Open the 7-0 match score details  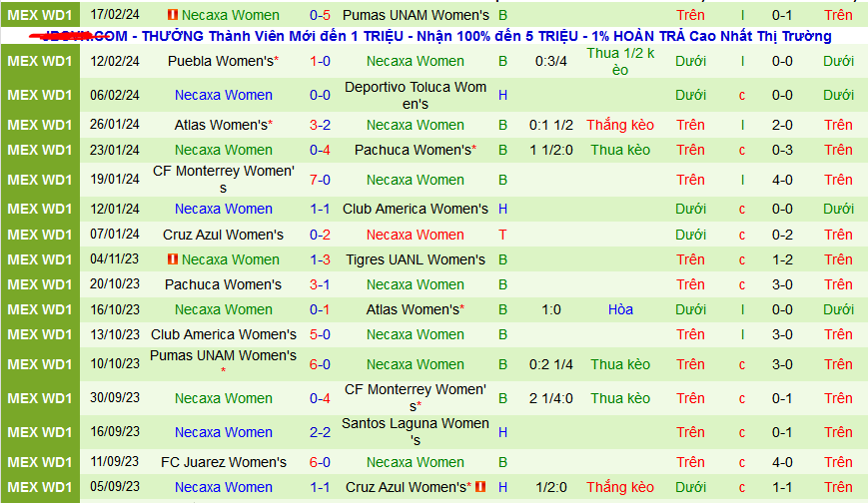[320, 180]
